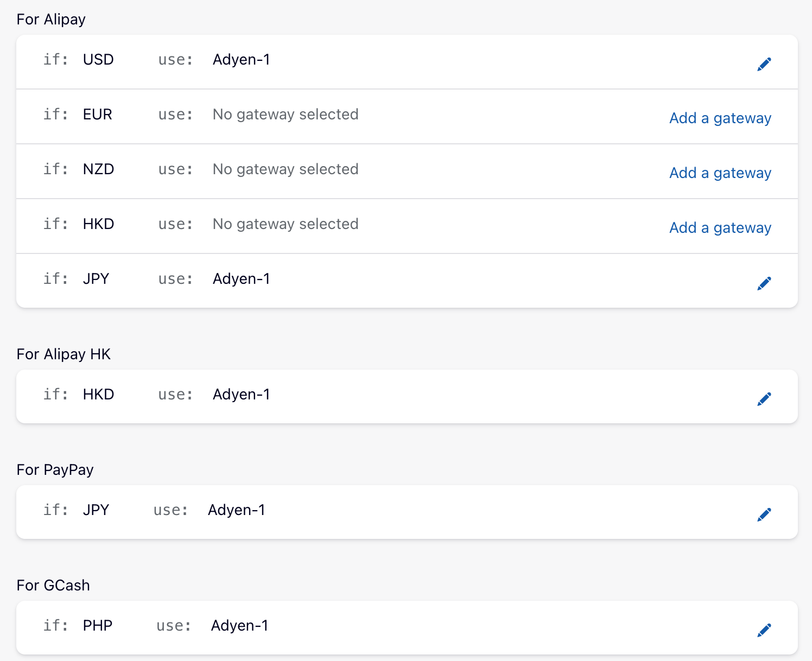The height and width of the screenshot is (661, 812).
Task: Click the GCash PHP edit pencil
Action: pos(764,630)
